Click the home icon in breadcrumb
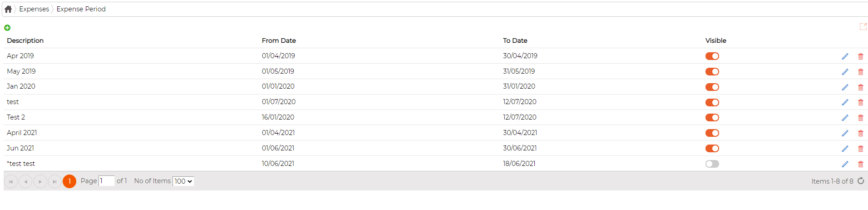Viewport: 868px width, 210px height. tap(8, 9)
